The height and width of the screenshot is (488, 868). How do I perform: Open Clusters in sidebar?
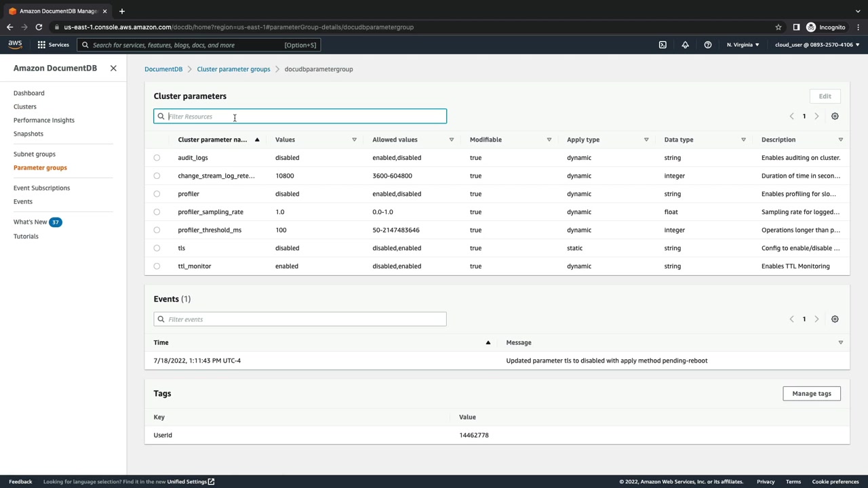coord(25,106)
